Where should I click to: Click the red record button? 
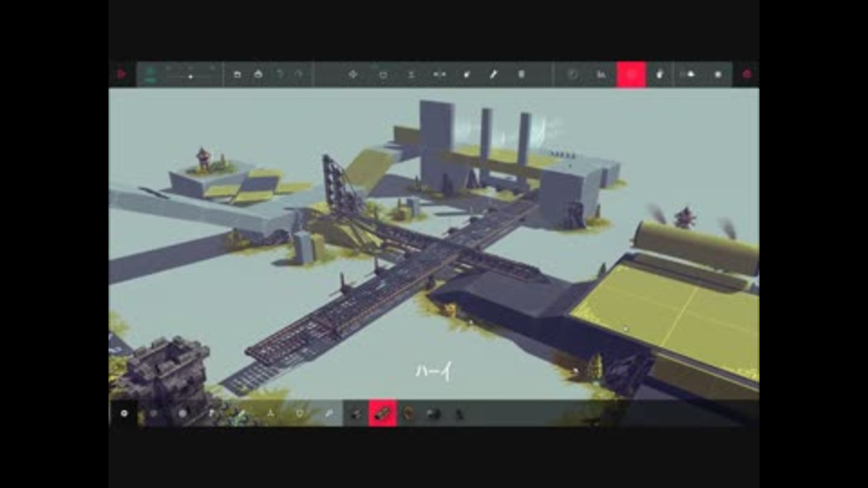coord(747,74)
